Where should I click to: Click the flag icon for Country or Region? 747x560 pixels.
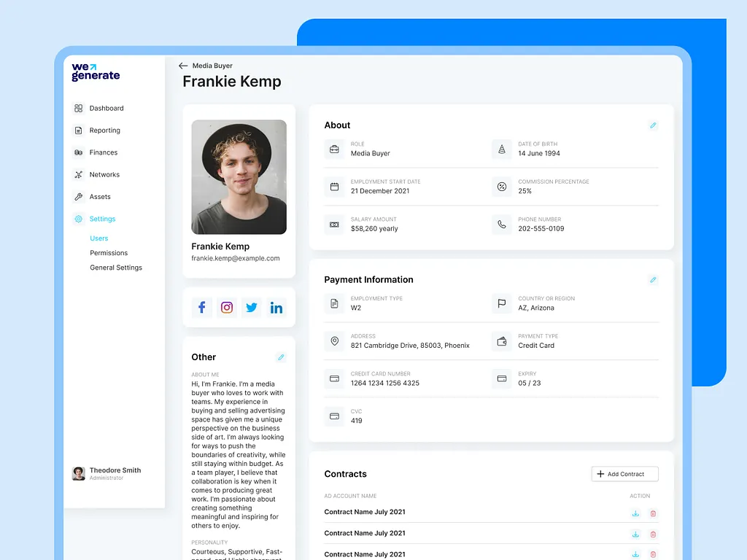click(x=502, y=303)
